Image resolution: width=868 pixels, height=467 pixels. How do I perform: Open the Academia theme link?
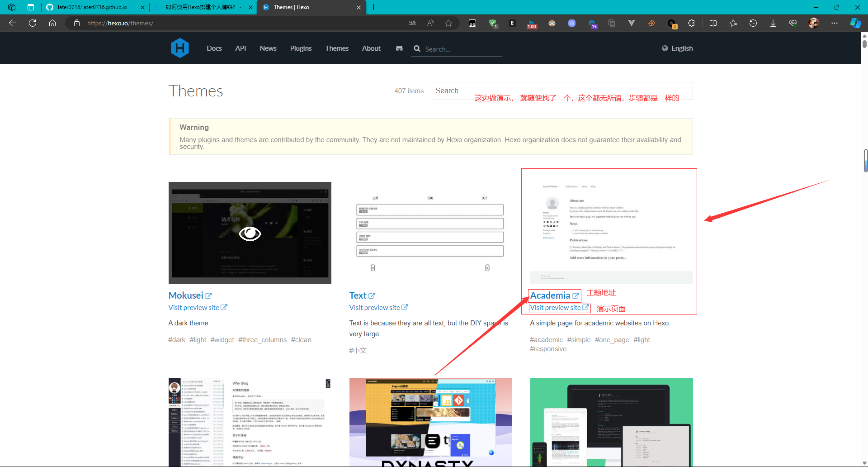point(550,295)
